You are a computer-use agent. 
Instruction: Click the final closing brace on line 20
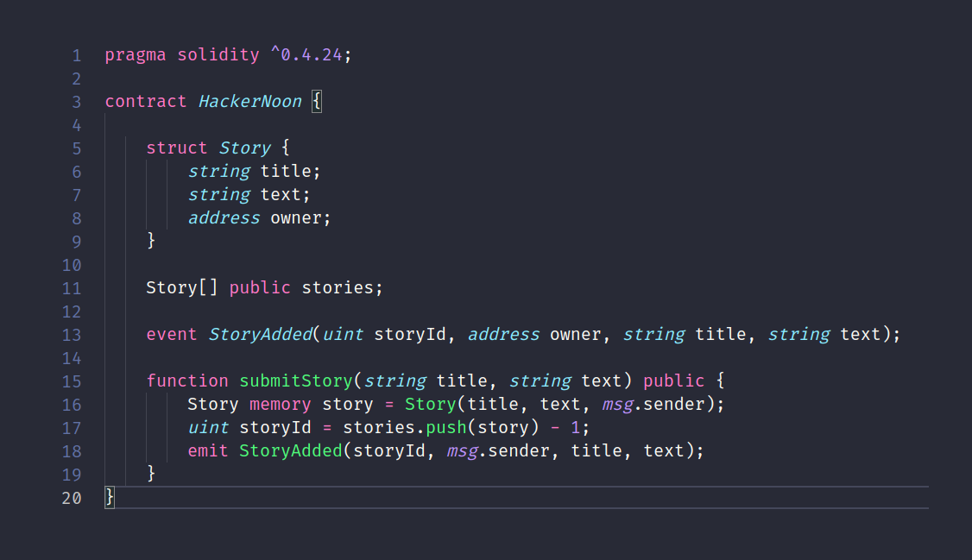110,498
